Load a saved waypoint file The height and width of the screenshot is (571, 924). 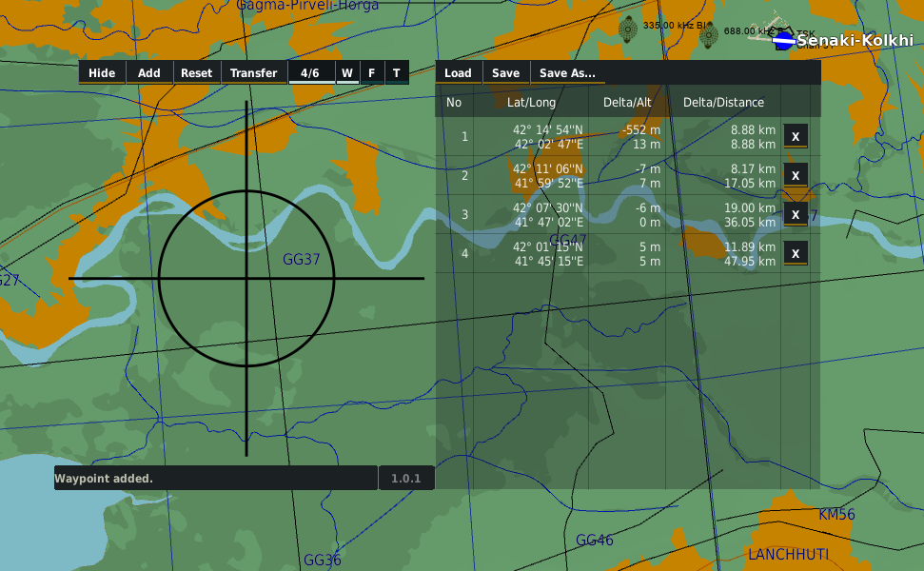[458, 73]
